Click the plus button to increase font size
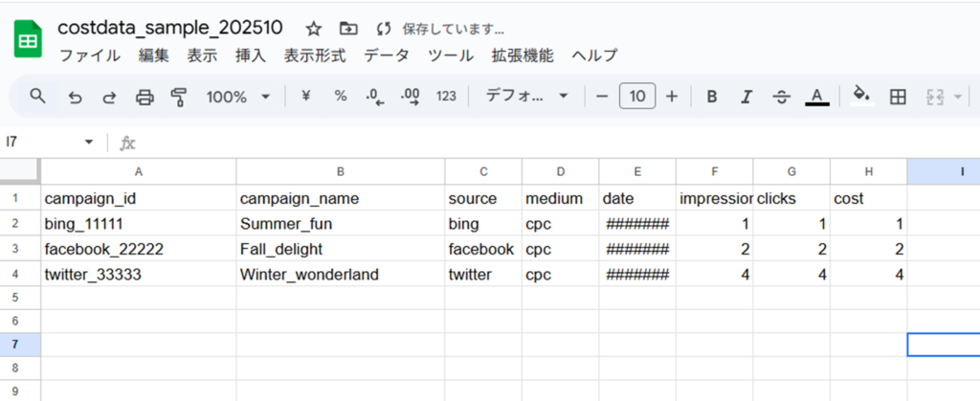980x401 pixels. click(672, 97)
